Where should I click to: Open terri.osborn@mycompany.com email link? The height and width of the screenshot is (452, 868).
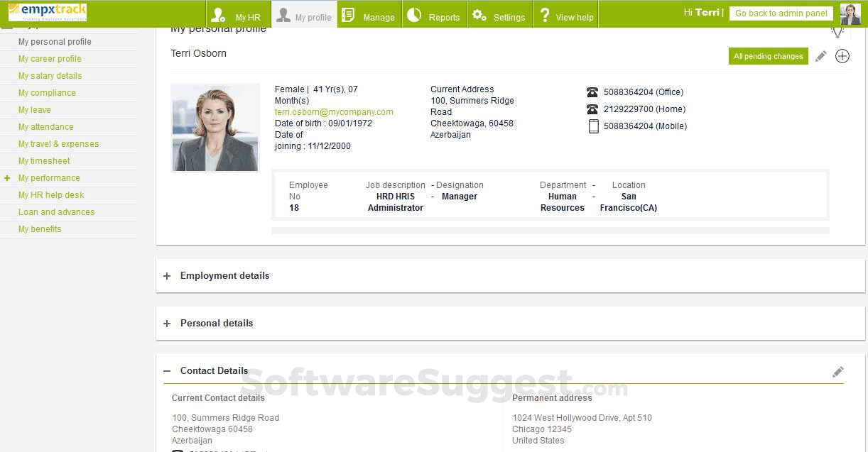point(334,112)
